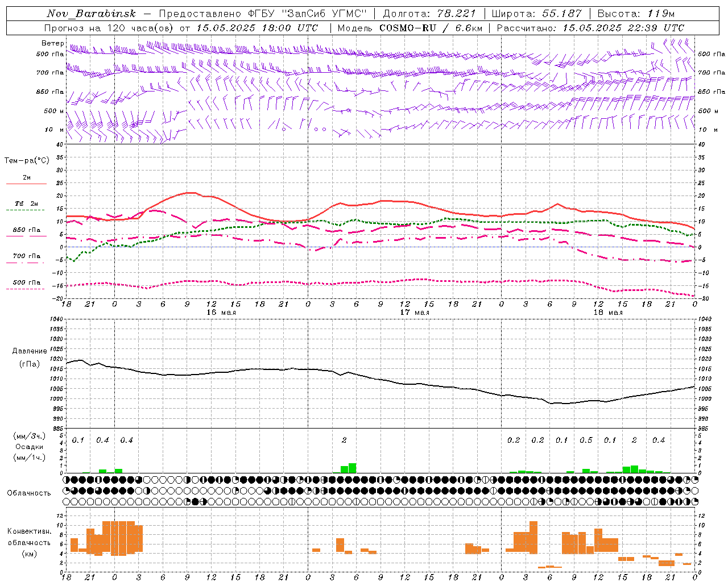Click the 500 гПа temperature legend entry
The width and height of the screenshot is (728, 582).
tap(26, 282)
